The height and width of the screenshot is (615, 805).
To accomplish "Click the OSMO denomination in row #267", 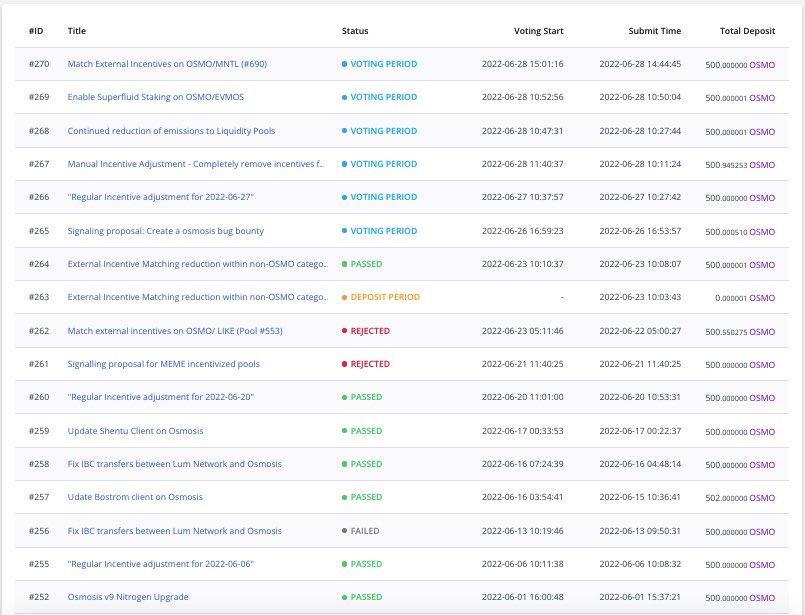I will click(x=762, y=165).
